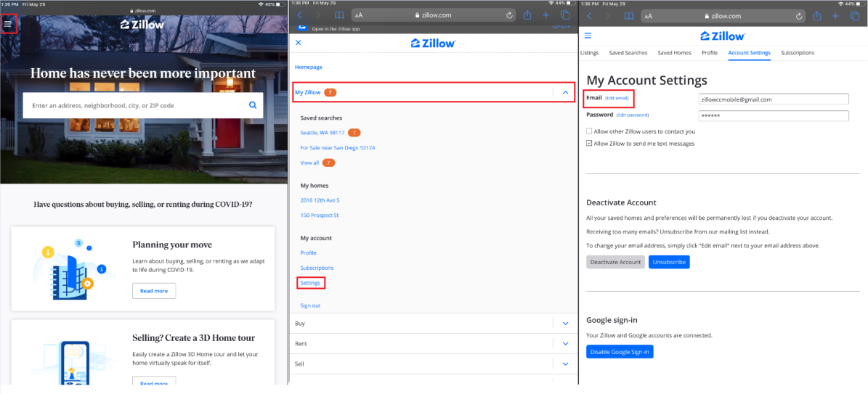Tap search magnifier icon in address field
868x394 pixels.
point(253,105)
